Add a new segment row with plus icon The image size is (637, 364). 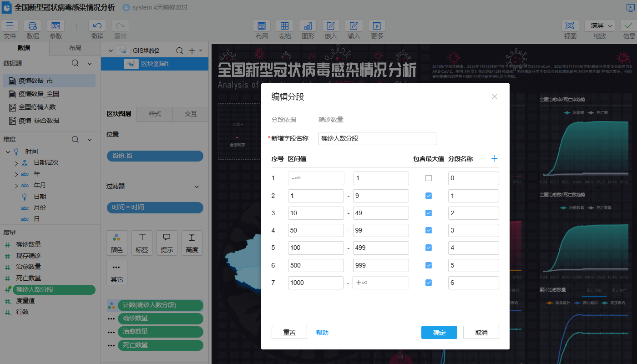(x=495, y=159)
